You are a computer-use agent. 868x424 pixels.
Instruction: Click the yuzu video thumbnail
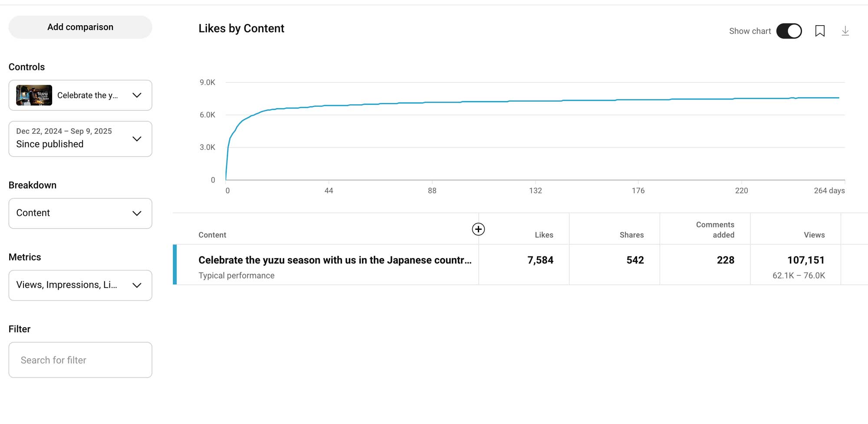click(34, 95)
